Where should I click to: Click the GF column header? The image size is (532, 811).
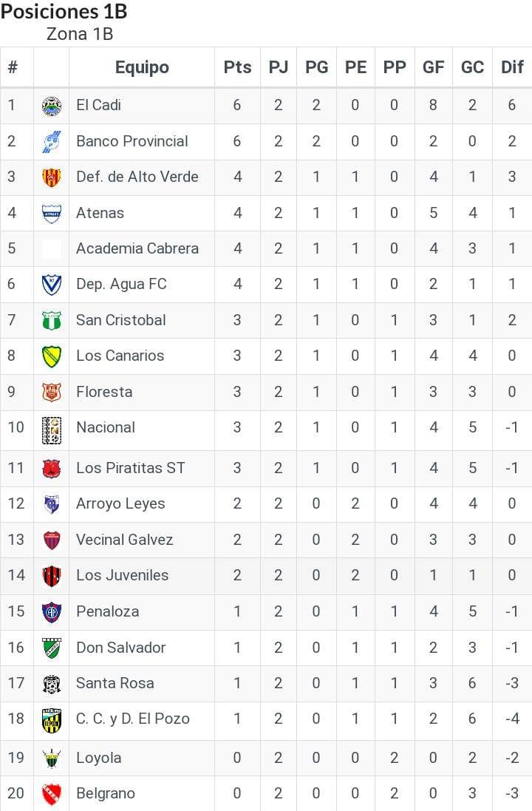click(x=433, y=67)
